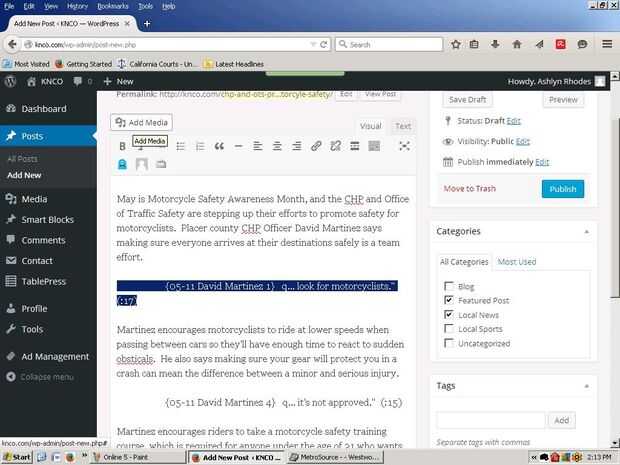Open the Howdy, Ashlyn Rhodes account menu
The height and width of the screenshot is (465, 620).
(x=556, y=81)
